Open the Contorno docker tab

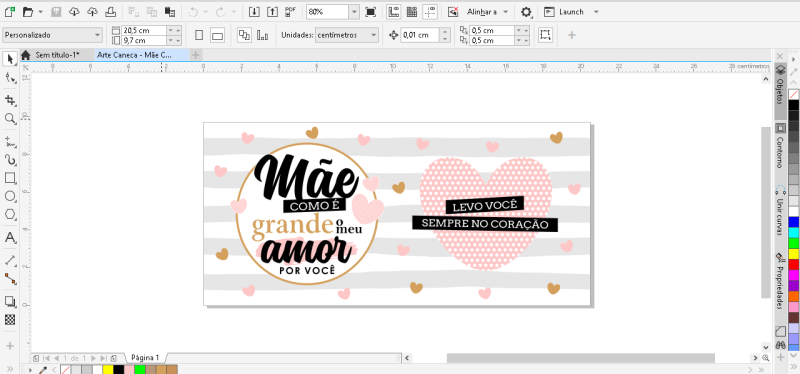780,146
